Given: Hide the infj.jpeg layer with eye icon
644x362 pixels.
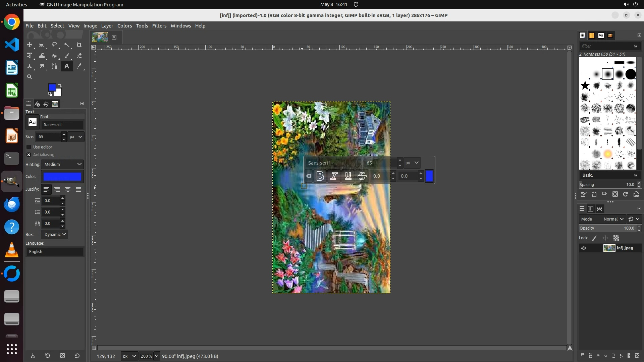Looking at the screenshot, I should pos(584,248).
